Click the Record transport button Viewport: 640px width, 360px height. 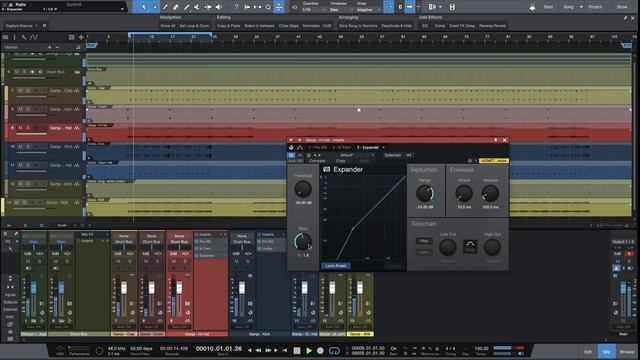320,351
